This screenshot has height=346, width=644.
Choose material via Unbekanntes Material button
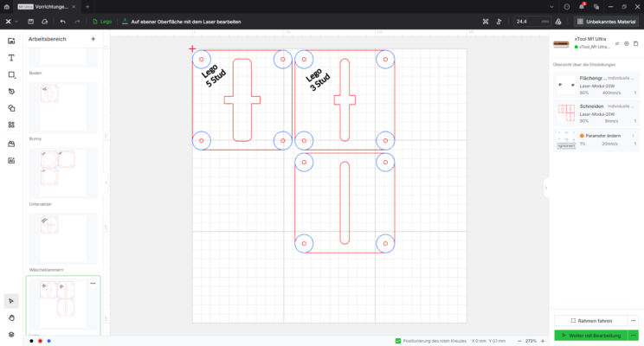click(606, 22)
